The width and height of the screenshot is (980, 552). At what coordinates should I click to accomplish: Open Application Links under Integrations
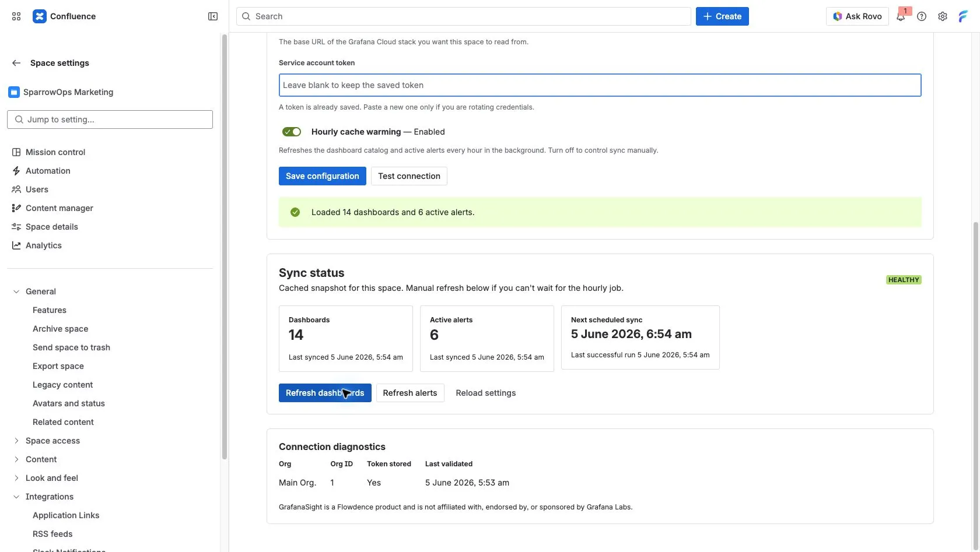pyautogui.click(x=66, y=515)
